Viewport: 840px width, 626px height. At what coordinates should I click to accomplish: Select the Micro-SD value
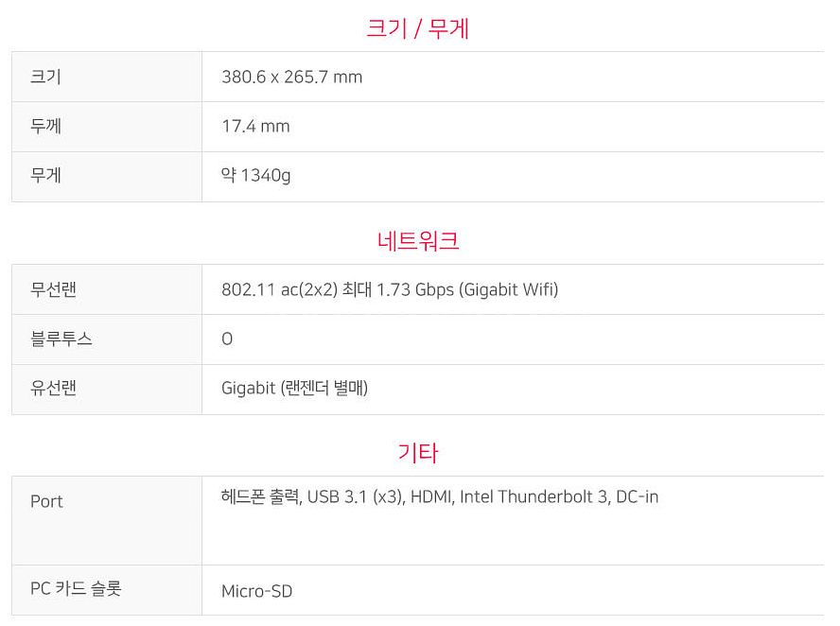pos(256,592)
